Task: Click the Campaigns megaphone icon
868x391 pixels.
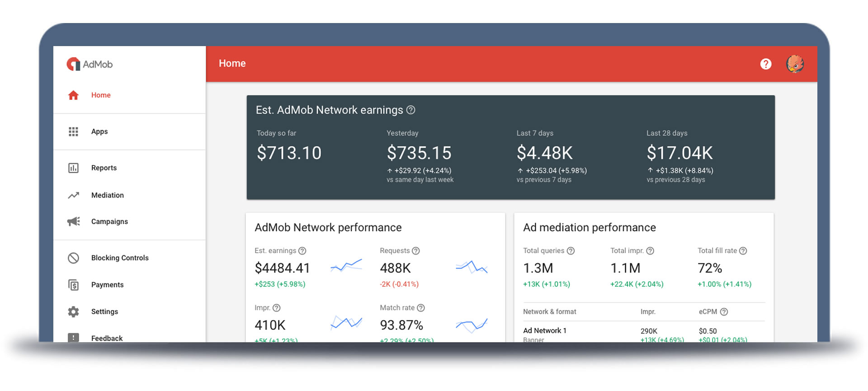Action: (73, 221)
